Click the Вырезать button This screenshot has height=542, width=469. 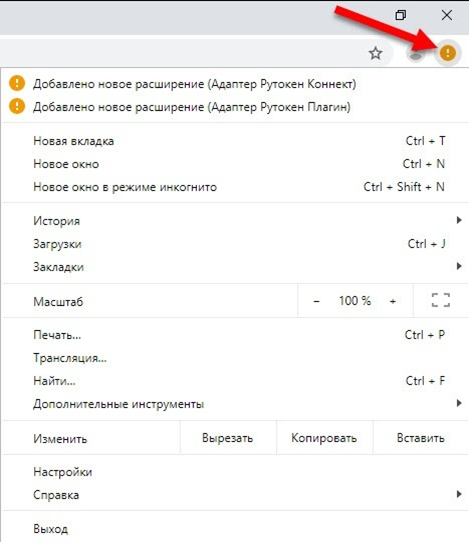click(x=228, y=438)
